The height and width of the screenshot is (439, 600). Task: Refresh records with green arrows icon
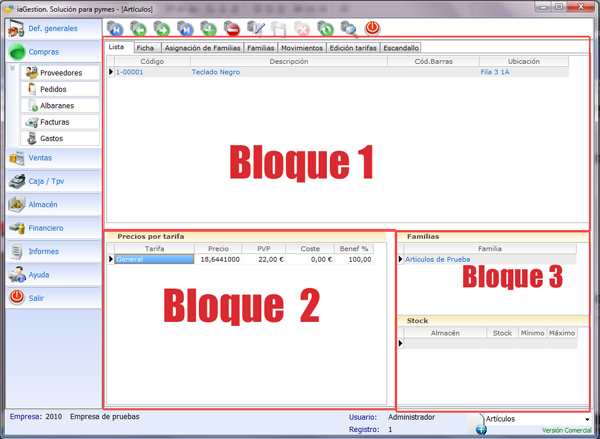pyautogui.click(x=326, y=29)
